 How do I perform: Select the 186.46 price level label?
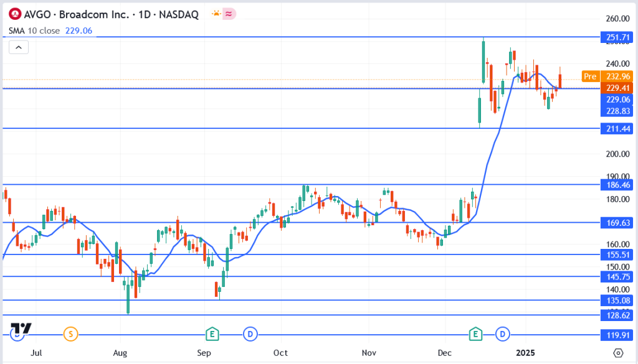pos(617,185)
